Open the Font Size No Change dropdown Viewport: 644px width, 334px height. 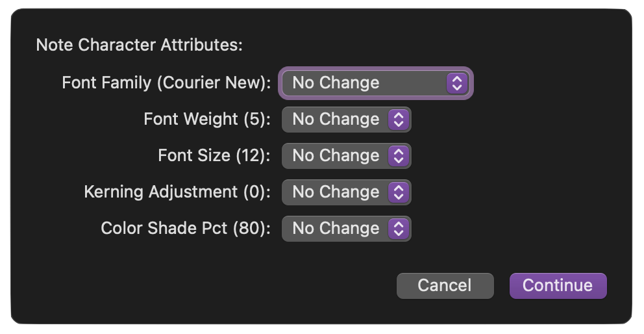point(346,156)
